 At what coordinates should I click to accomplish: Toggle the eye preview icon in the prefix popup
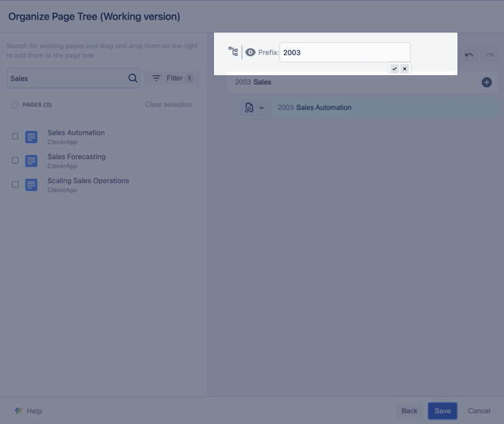pos(251,51)
